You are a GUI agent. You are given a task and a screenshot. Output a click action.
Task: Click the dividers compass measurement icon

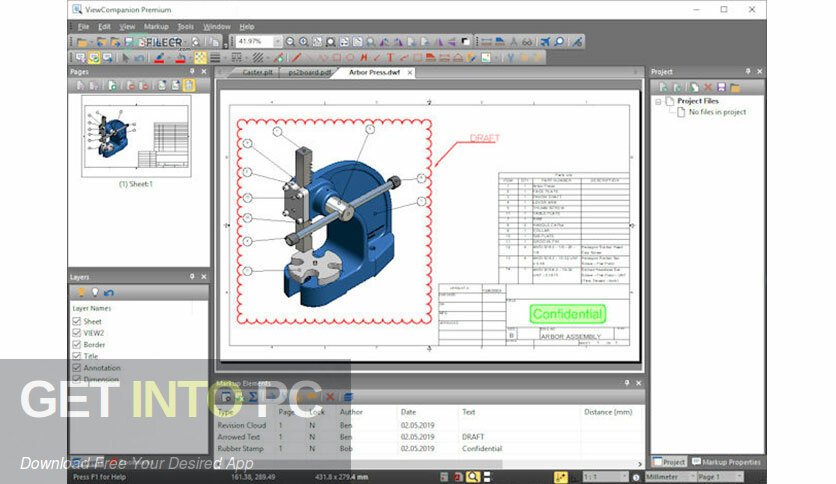coord(513,42)
